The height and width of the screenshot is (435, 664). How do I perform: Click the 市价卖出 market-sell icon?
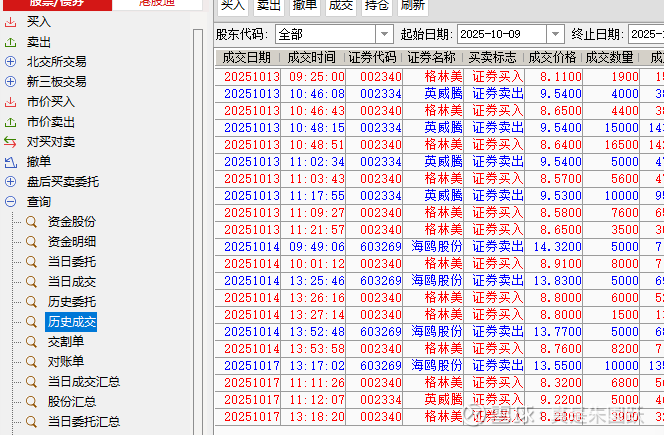point(10,122)
